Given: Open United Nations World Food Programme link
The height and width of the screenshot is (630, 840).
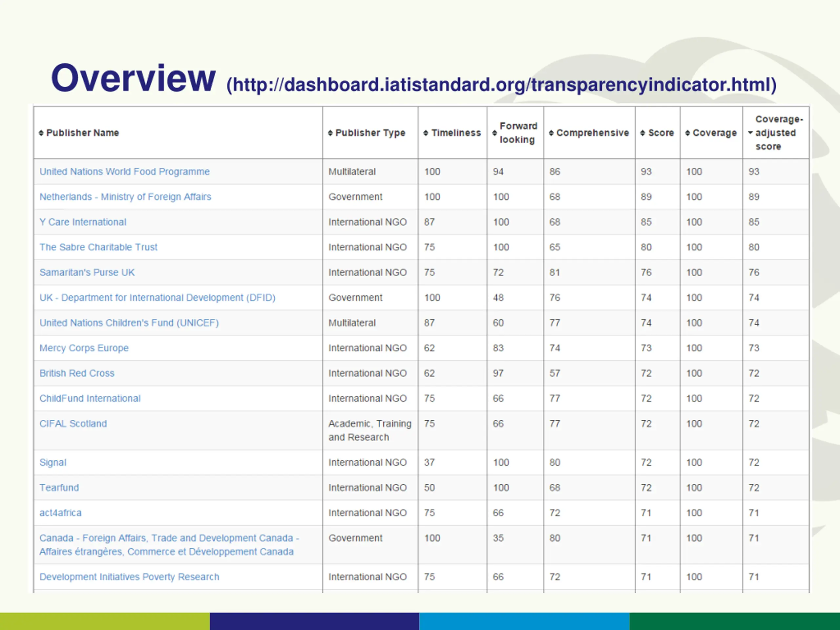Looking at the screenshot, I should click(125, 172).
